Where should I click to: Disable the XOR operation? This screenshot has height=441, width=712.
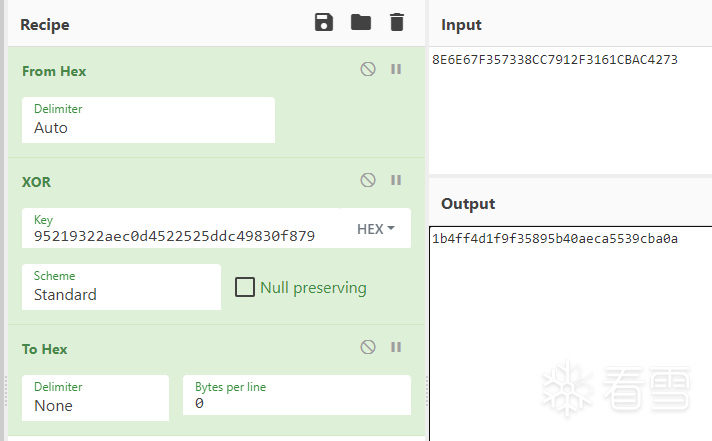click(368, 180)
